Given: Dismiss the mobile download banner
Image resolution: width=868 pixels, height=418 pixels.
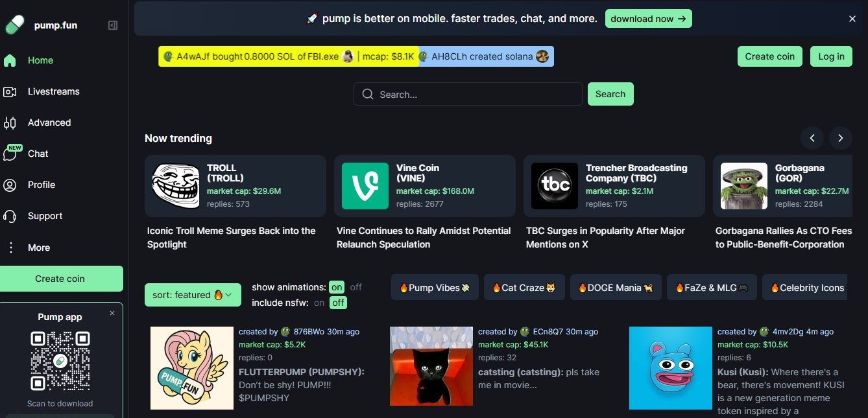Looking at the screenshot, I should (x=852, y=19).
